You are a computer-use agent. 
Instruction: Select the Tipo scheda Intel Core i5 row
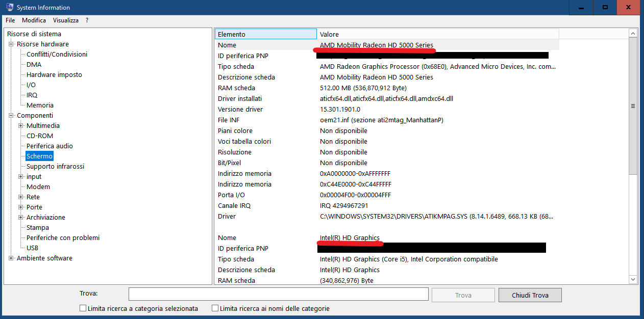(387, 259)
